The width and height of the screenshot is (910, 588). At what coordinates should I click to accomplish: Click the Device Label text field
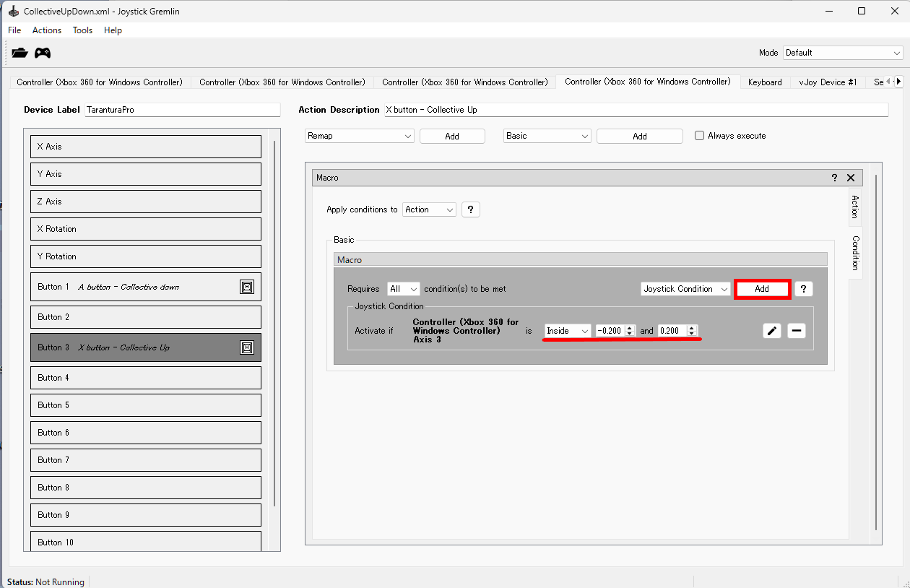181,110
